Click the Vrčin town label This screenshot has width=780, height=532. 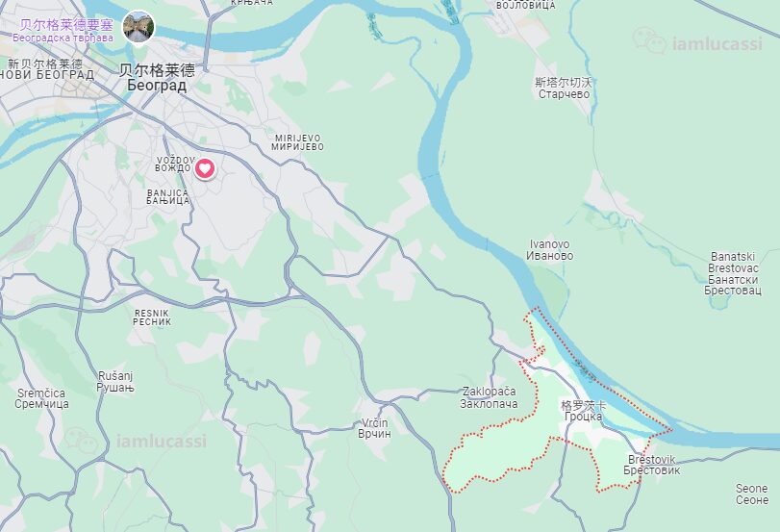[x=374, y=428]
